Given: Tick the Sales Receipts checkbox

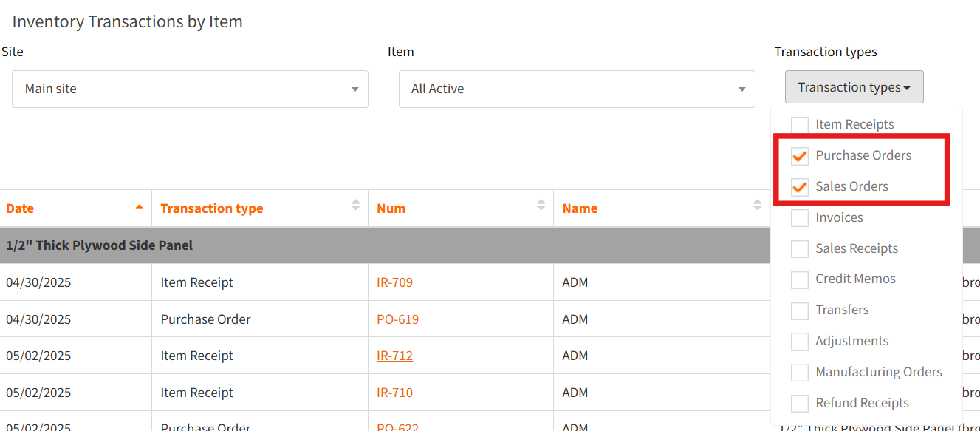Looking at the screenshot, I should pyautogui.click(x=800, y=248).
